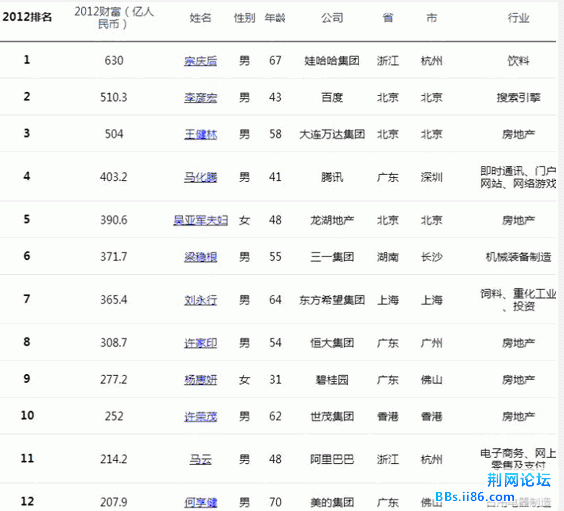Open the 何享健 name link
The width and height of the screenshot is (564, 511).
200,502
